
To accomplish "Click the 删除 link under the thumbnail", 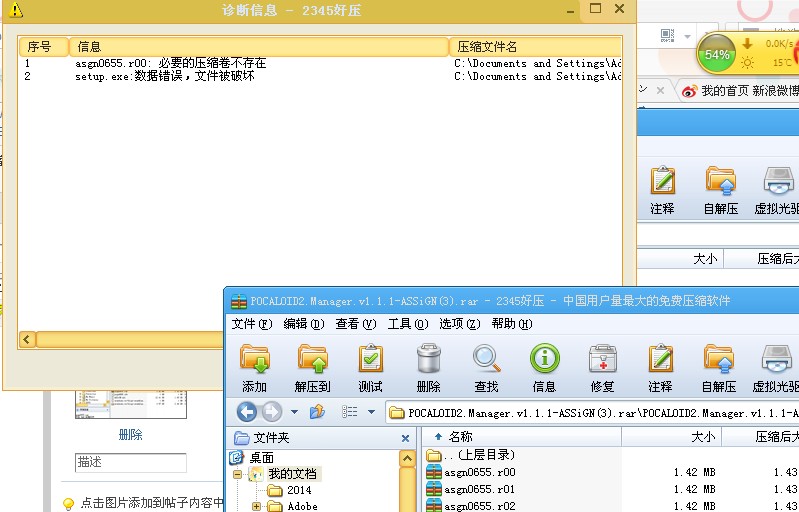I will coord(130,435).
